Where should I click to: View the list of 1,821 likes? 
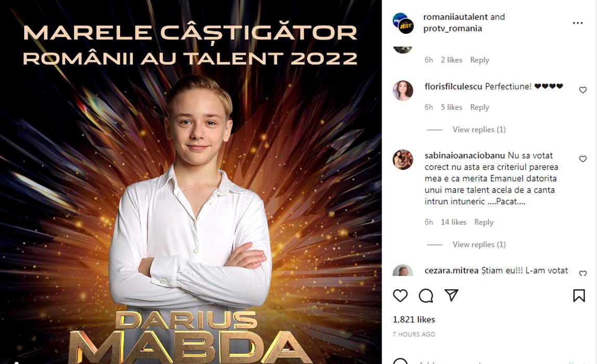414,319
